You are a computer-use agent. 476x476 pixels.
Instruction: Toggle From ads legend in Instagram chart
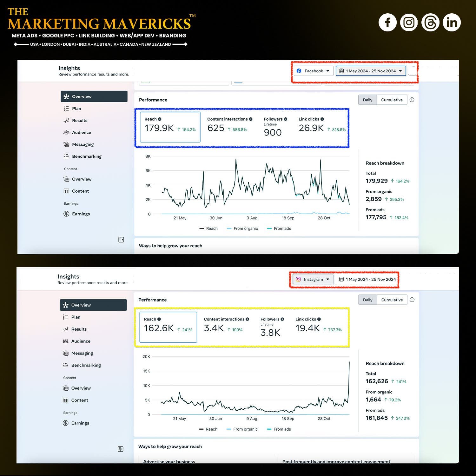coord(279,429)
